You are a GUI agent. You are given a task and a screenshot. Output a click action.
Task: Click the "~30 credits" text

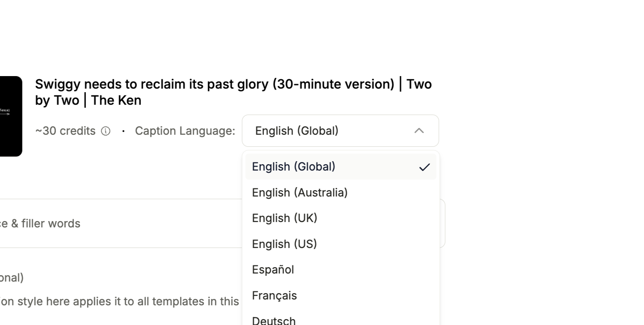tap(65, 131)
